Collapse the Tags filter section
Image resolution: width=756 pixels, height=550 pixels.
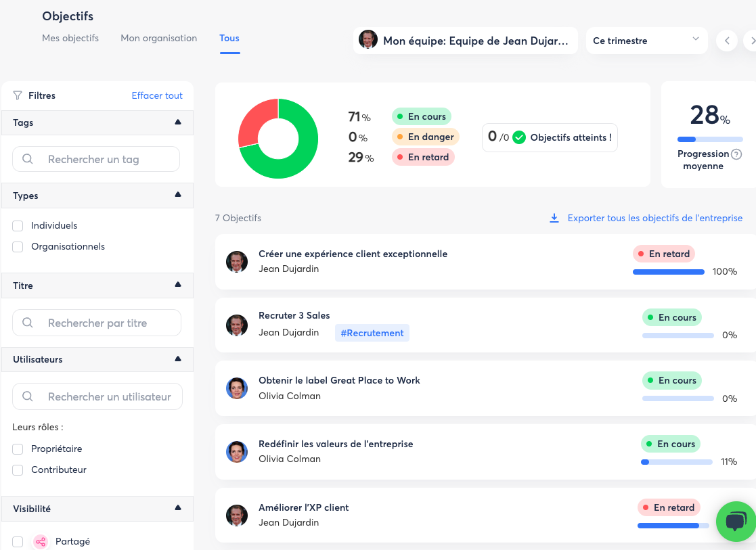click(x=178, y=122)
